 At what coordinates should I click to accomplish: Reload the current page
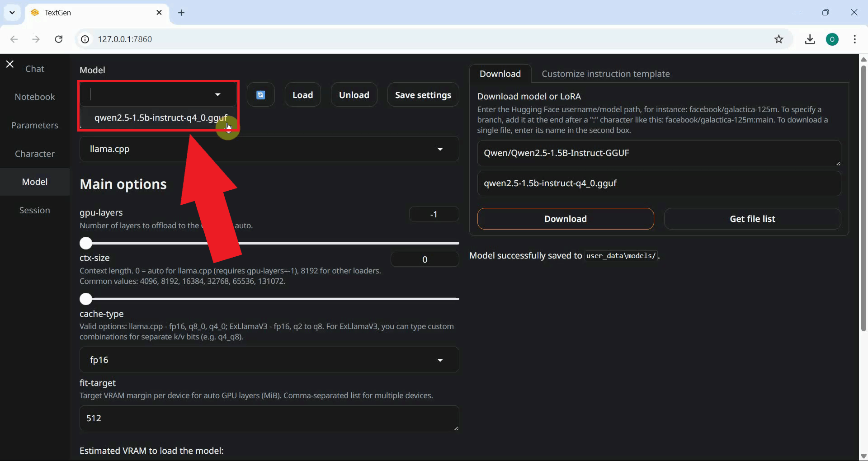[58, 39]
